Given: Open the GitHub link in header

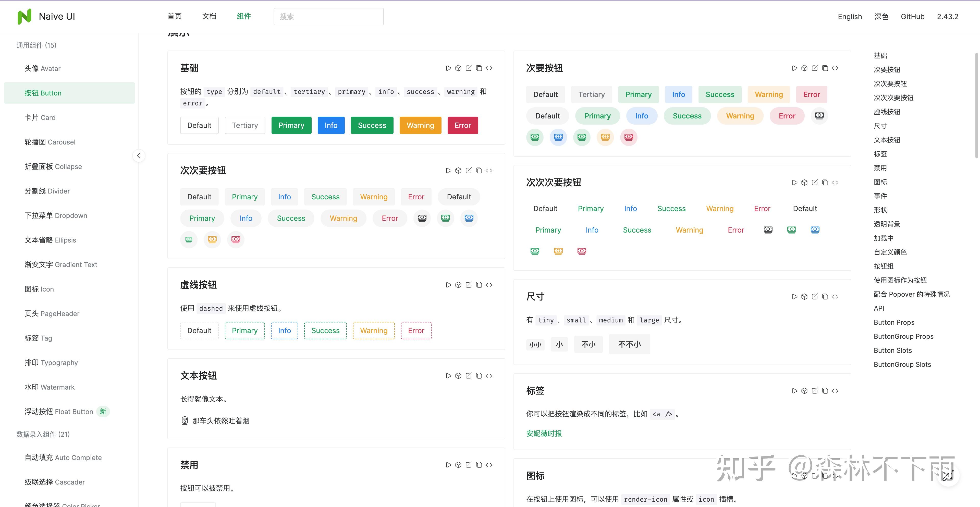Looking at the screenshot, I should (x=912, y=16).
